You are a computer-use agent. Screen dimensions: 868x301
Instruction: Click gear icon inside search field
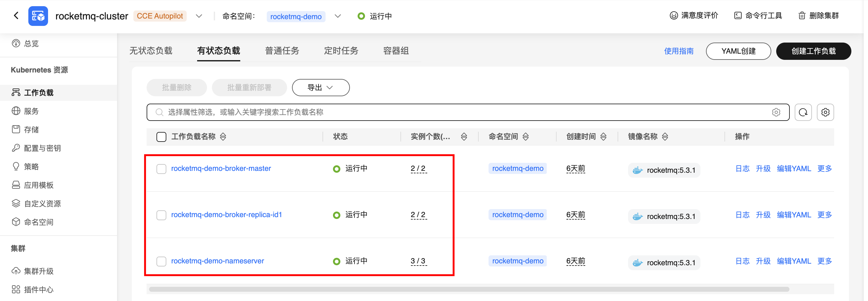[x=776, y=112]
